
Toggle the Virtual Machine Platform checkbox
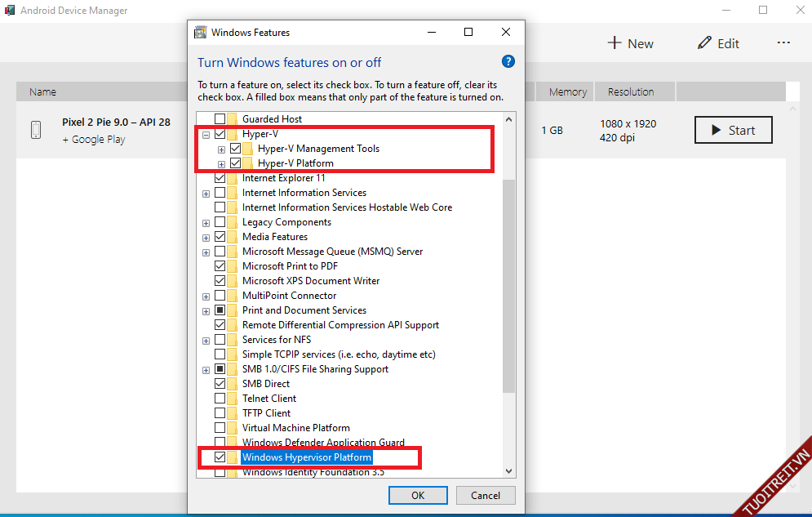click(x=220, y=428)
